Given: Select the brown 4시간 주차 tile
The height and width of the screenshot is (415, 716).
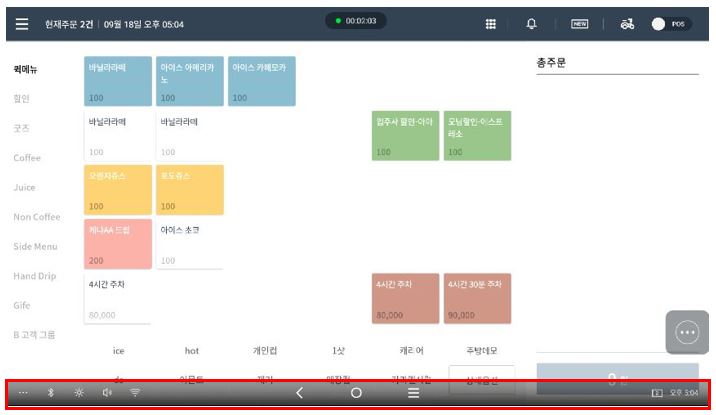Looking at the screenshot, I should 405,299.
